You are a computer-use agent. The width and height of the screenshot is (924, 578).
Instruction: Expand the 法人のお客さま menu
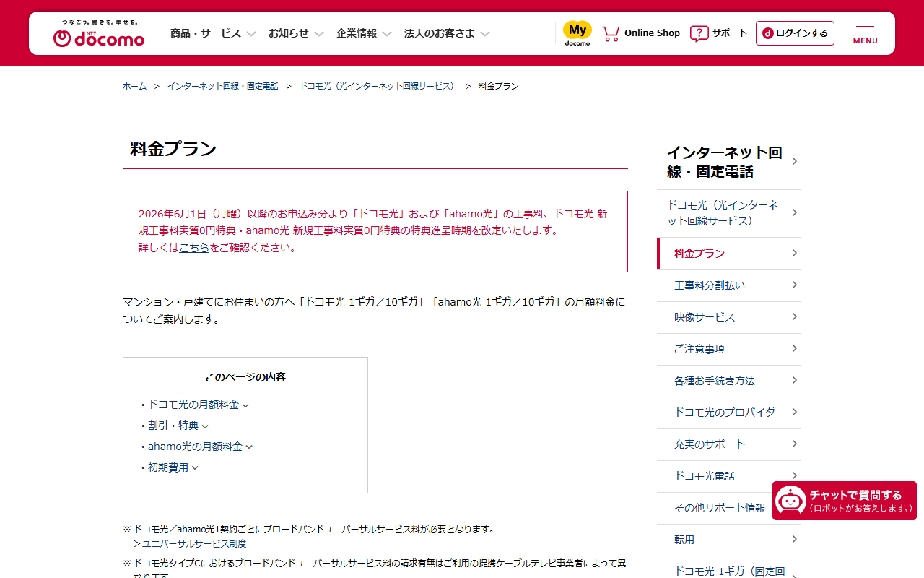point(447,33)
